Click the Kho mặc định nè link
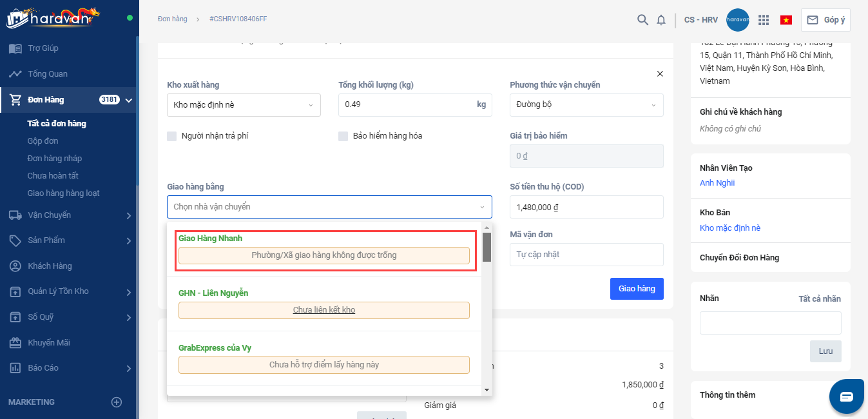Viewport: 868px width, 419px height. tap(730, 228)
